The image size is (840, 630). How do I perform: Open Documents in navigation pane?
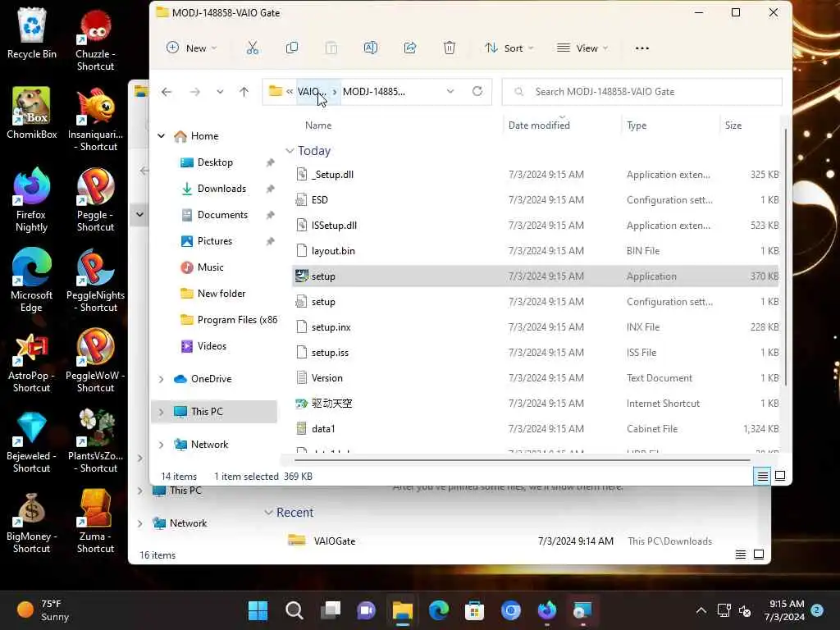click(221, 215)
